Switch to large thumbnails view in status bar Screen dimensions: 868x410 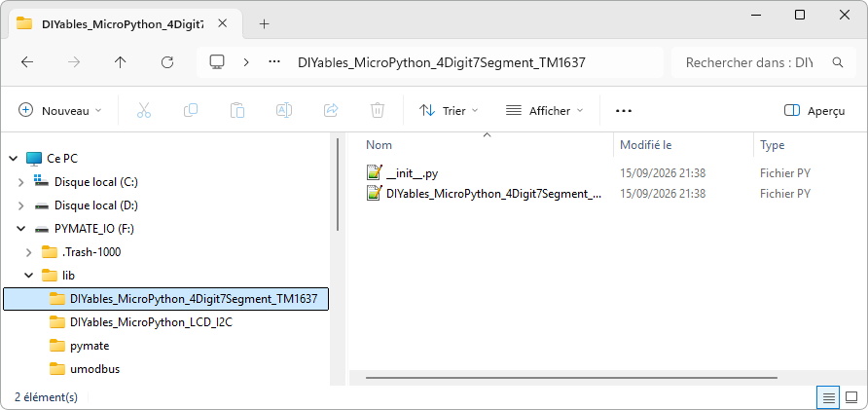click(850, 397)
